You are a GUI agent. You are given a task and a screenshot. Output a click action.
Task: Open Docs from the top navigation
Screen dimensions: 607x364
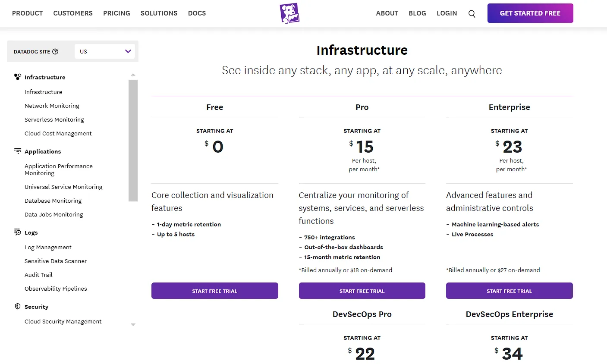point(197,13)
